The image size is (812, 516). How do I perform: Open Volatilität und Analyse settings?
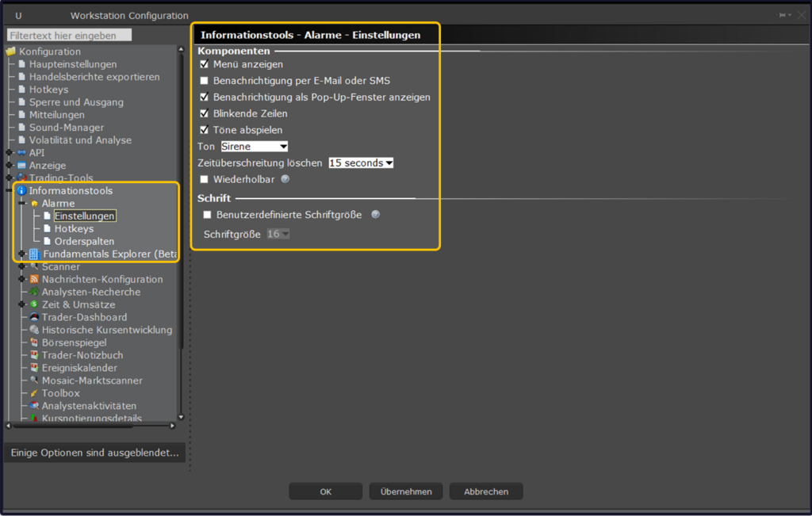coord(80,140)
